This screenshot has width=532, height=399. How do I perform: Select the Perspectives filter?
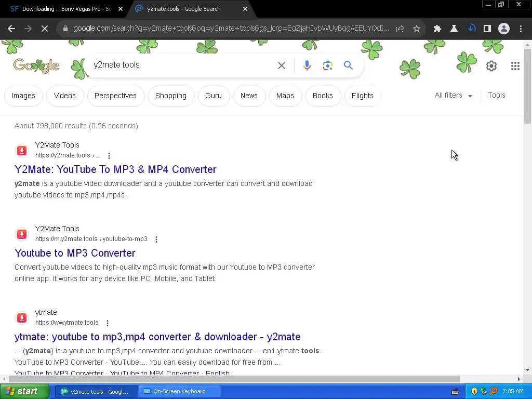[115, 96]
